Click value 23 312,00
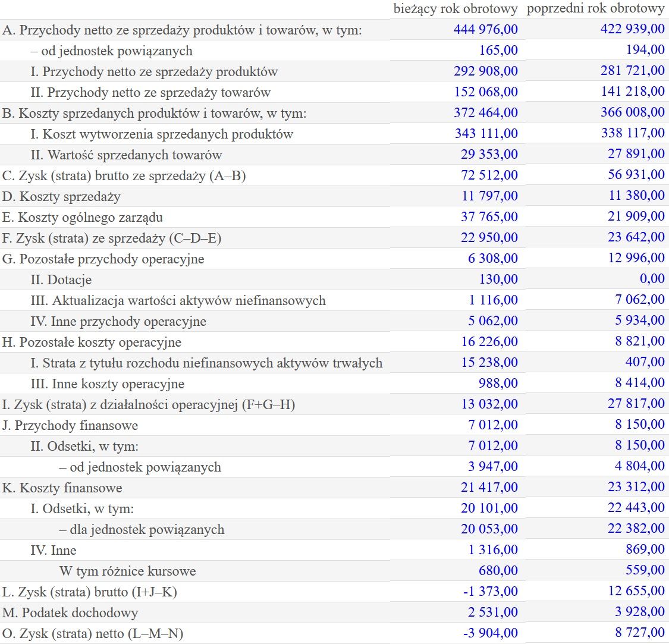The width and height of the screenshot is (669, 644). click(636, 487)
